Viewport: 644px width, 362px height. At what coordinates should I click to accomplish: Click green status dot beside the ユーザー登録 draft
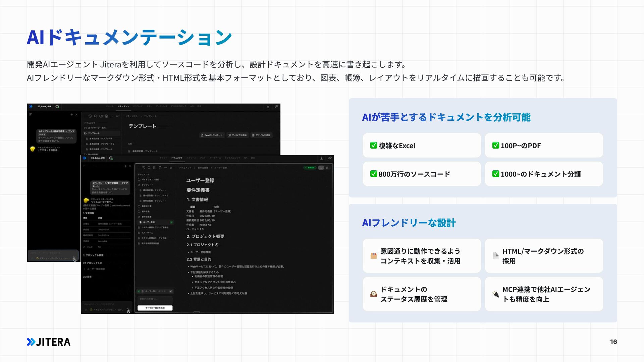click(x=139, y=291)
